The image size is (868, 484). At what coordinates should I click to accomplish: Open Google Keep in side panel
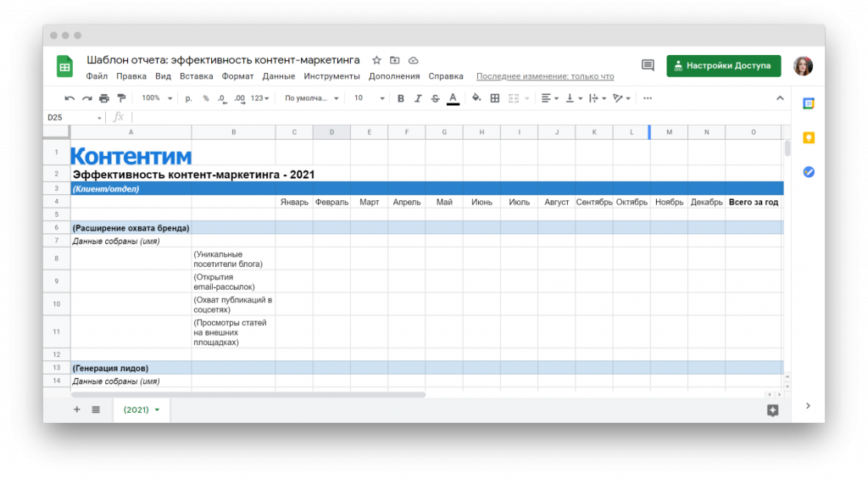click(809, 138)
